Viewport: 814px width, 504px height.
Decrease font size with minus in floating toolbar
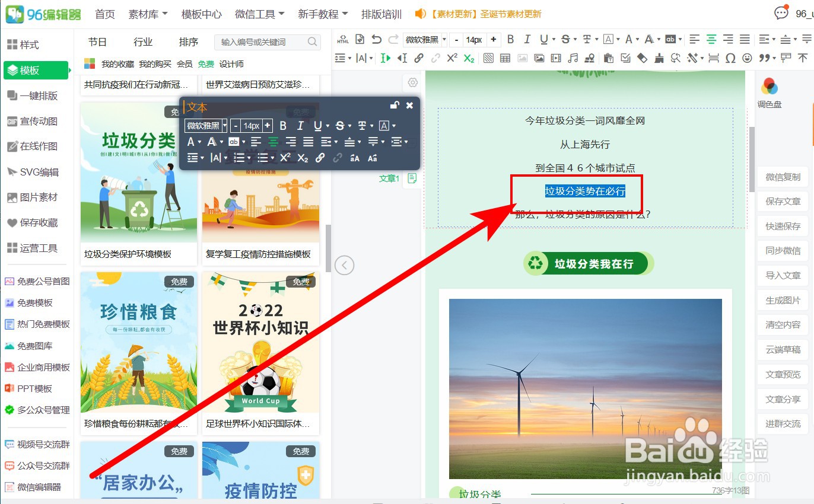[236, 126]
